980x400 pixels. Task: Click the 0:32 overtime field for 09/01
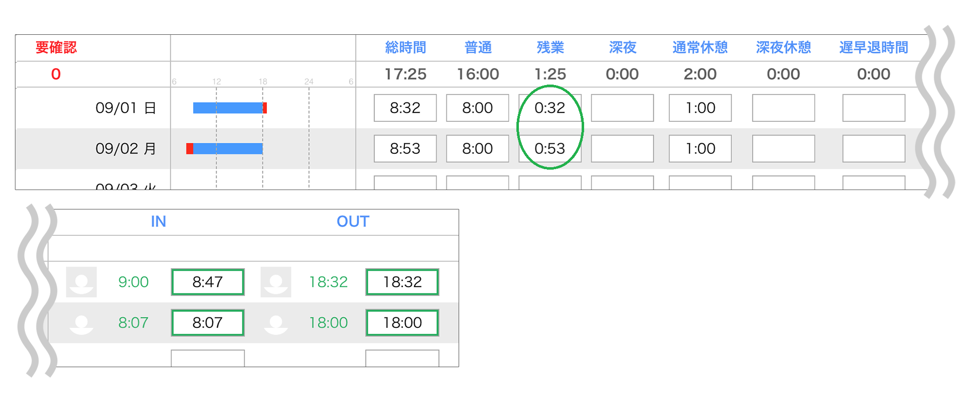click(550, 108)
